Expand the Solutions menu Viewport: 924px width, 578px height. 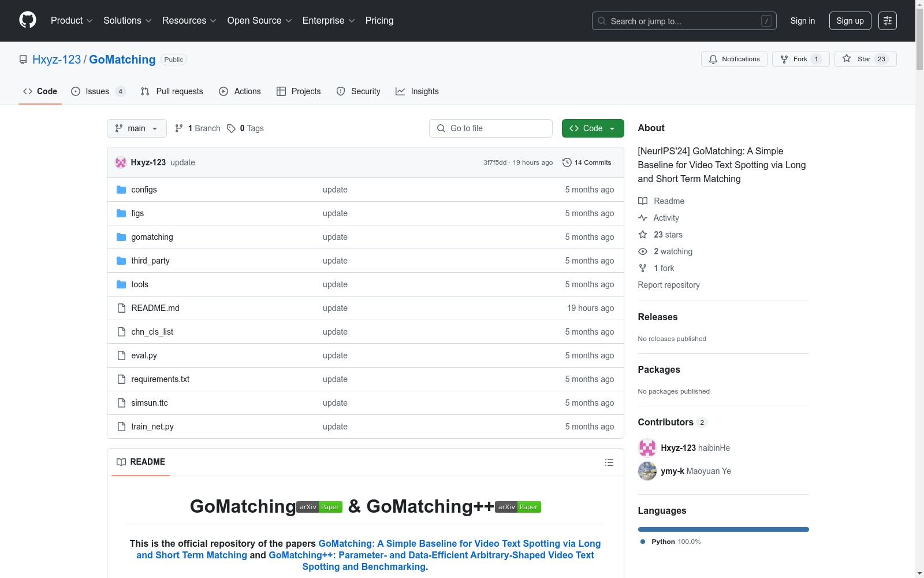pos(128,21)
